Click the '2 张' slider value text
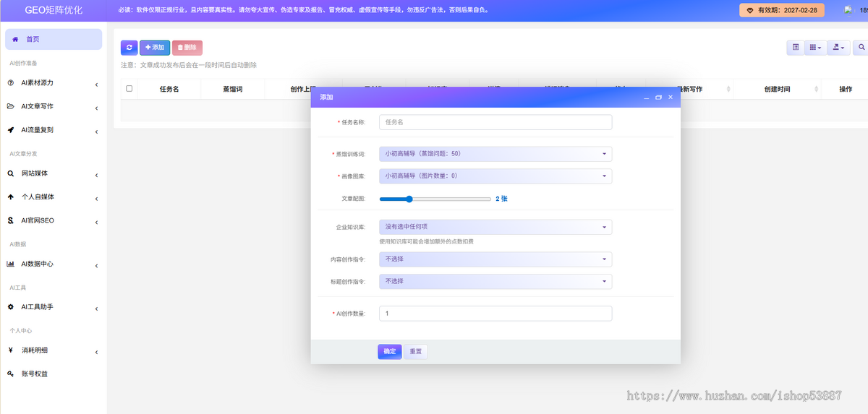 pos(501,199)
